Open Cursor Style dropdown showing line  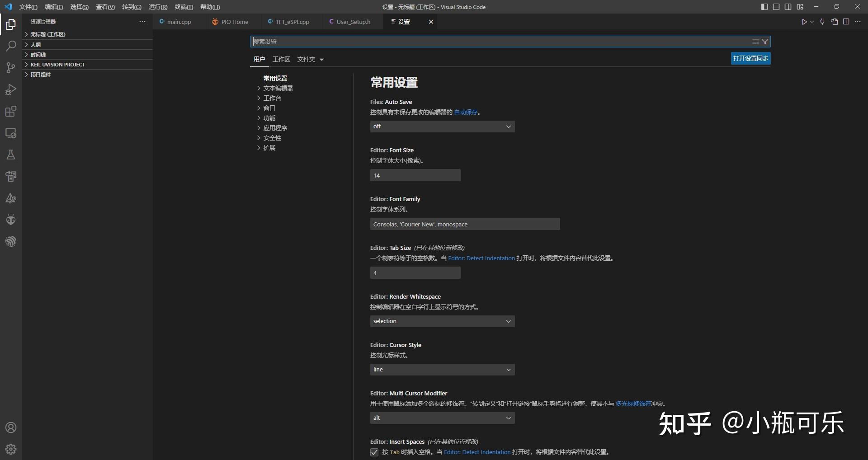coord(442,370)
